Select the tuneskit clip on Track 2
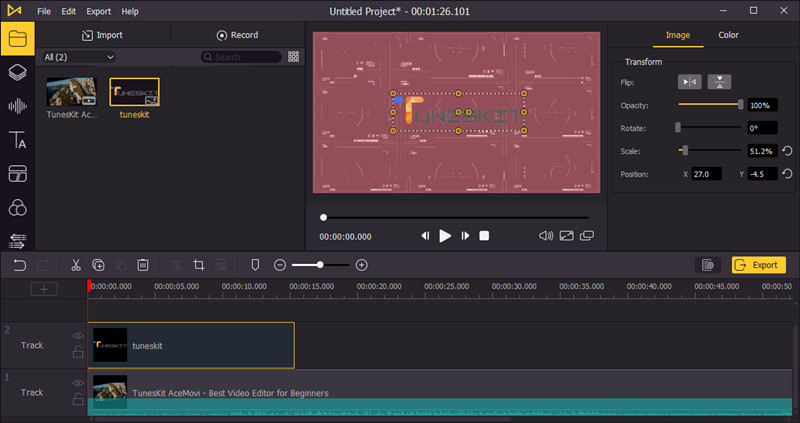 pyautogui.click(x=191, y=345)
